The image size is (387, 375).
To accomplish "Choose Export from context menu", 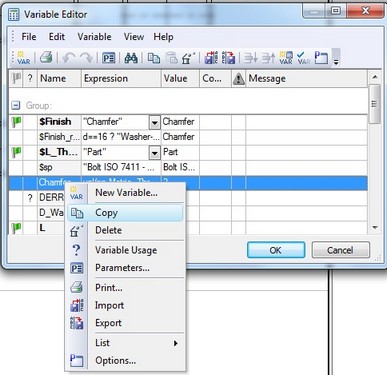I will click(125, 323).
